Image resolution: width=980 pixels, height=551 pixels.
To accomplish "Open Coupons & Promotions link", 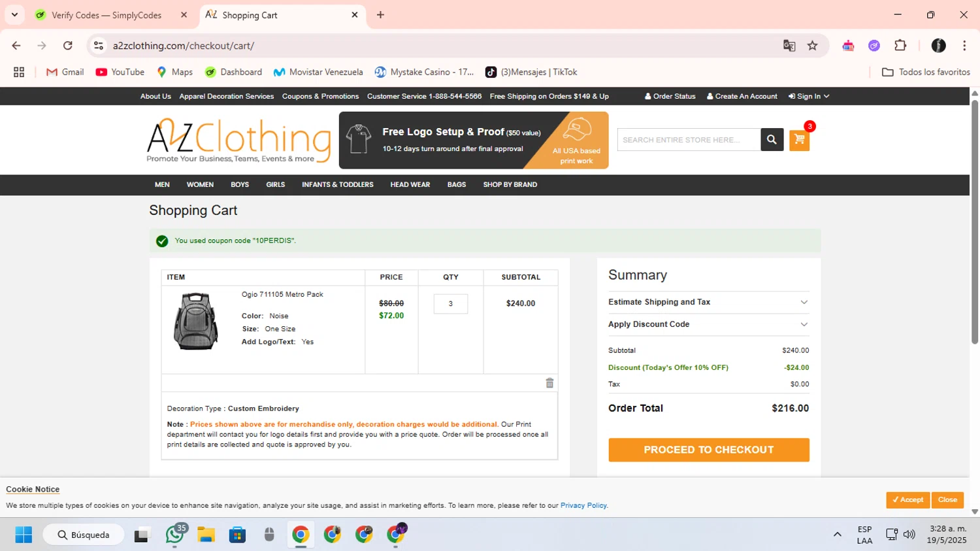I will coord(320,96).
